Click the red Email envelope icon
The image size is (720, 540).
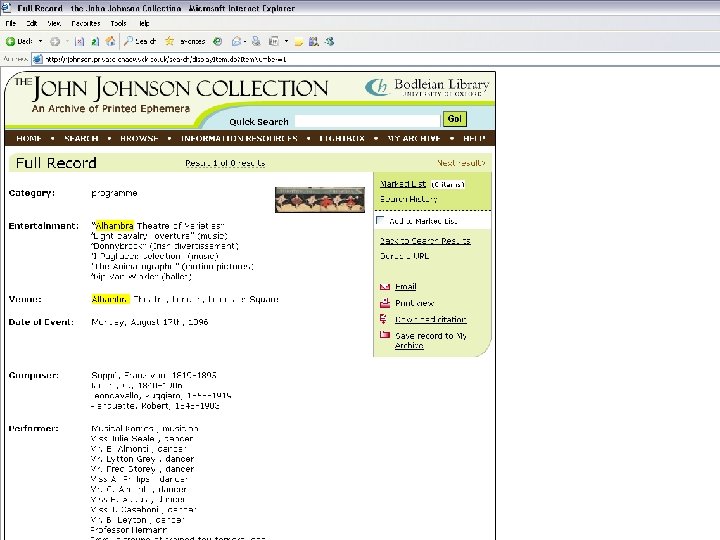click(385, 287)
